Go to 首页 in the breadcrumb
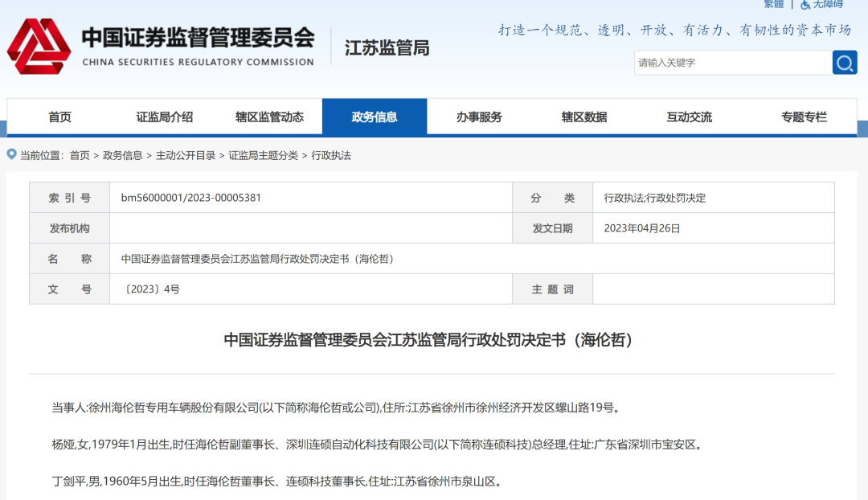 (x=80, y=156)
